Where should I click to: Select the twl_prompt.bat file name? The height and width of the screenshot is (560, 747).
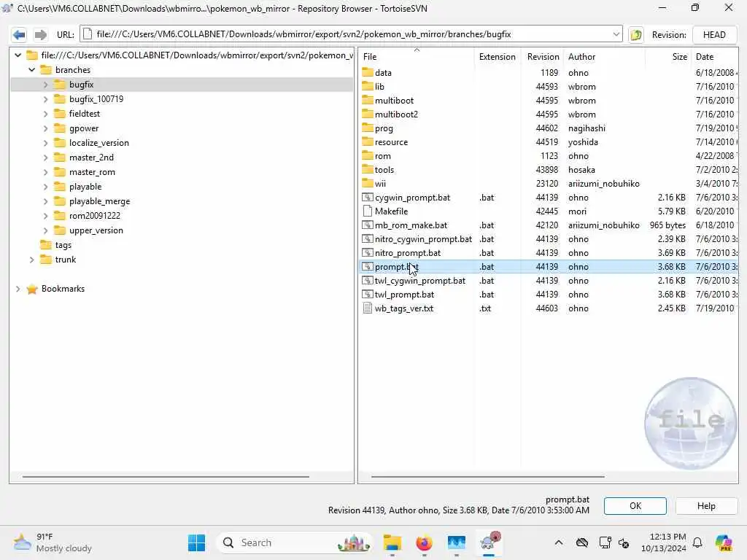404,295
